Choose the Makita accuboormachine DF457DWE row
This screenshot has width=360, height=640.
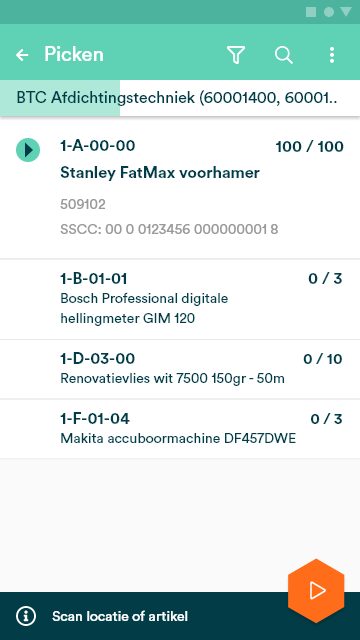click(x=180, y=429)
